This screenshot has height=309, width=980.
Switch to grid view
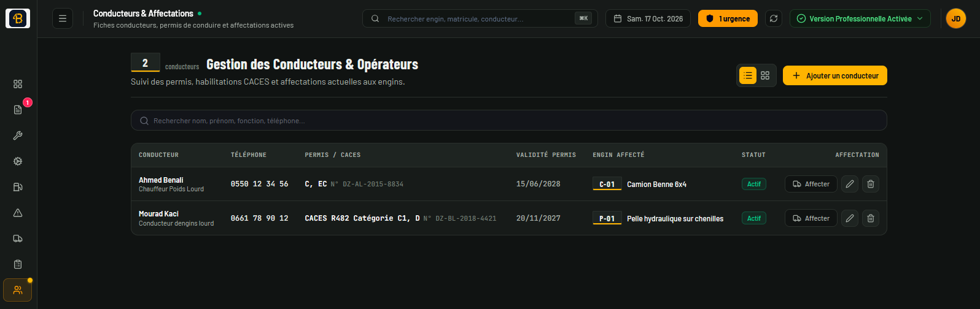coord(765,75)
